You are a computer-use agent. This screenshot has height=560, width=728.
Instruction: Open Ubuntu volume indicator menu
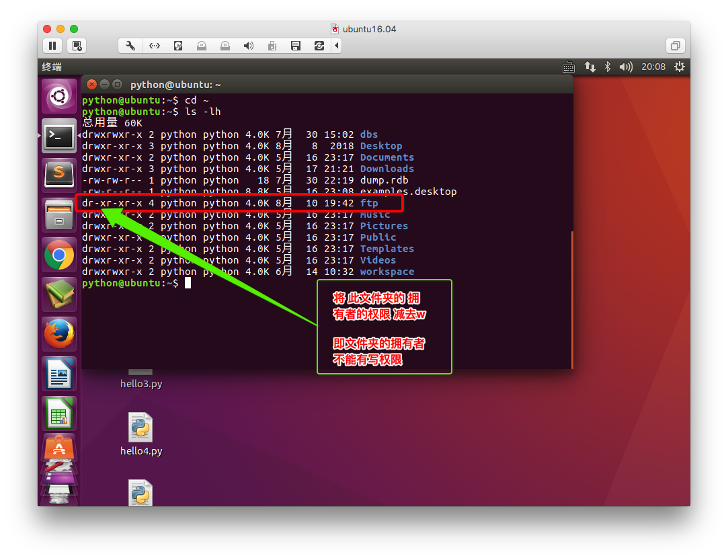tap(626, 67)
